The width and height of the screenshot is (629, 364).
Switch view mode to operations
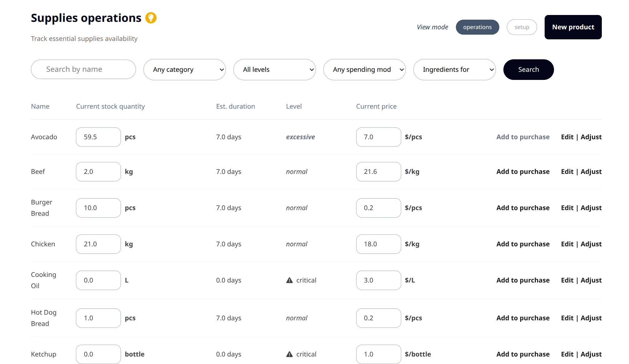pos(477,27)
